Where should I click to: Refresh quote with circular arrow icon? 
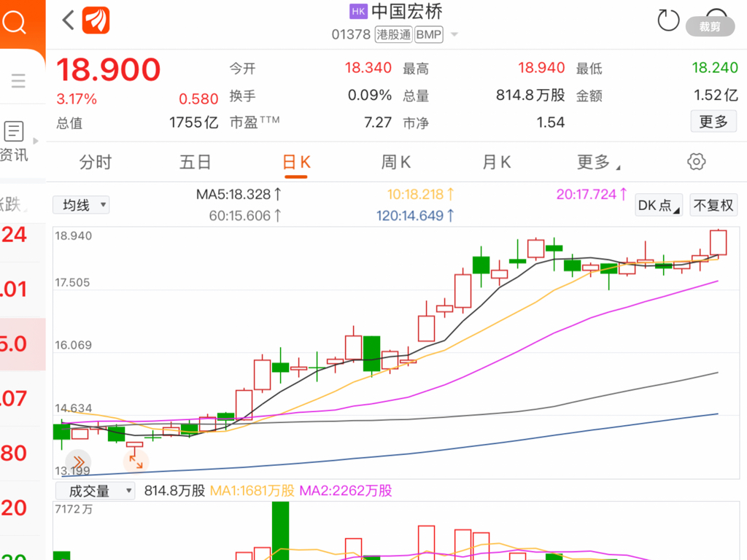[x=668, y=20]
